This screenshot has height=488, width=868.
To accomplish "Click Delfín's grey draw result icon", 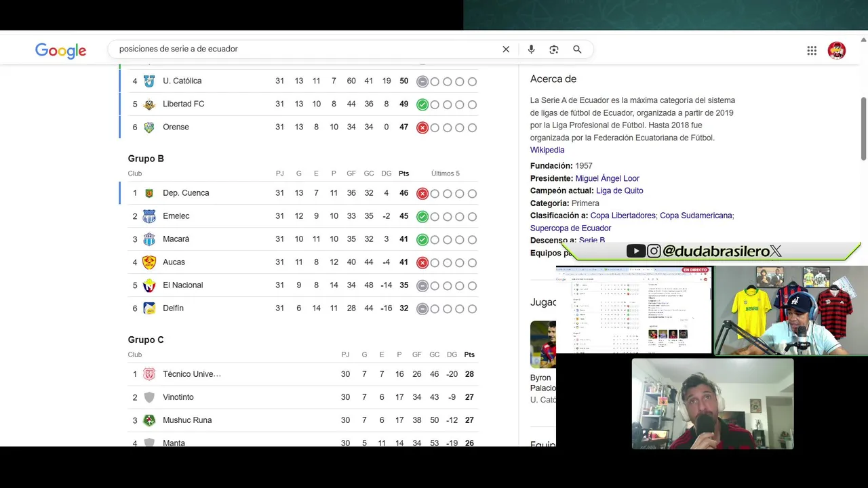I will [x=422, y=309].
